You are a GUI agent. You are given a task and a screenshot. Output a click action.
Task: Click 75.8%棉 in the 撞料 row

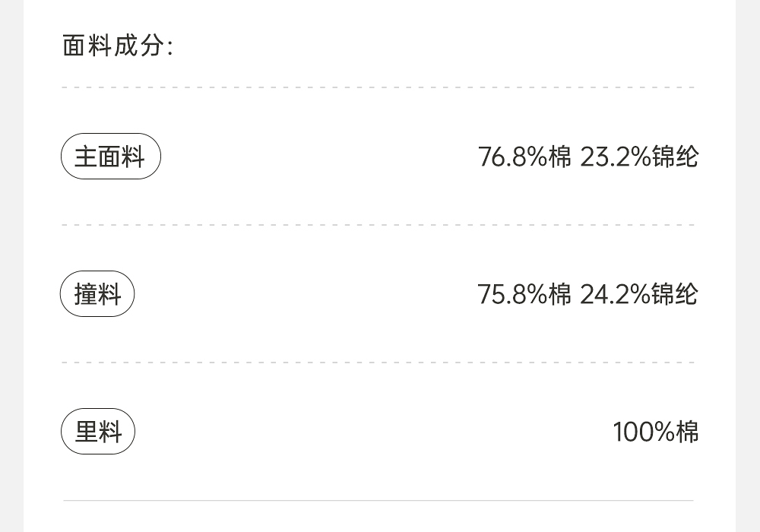point(524,294)
